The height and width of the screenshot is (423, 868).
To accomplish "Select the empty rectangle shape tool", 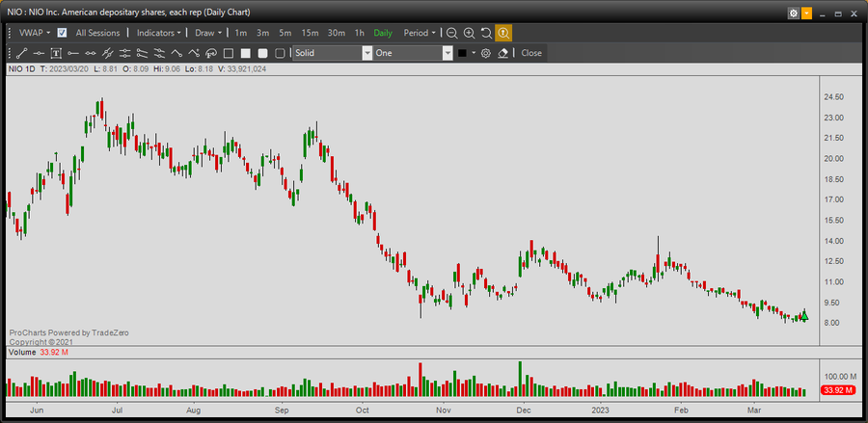I will coord(229,53).
